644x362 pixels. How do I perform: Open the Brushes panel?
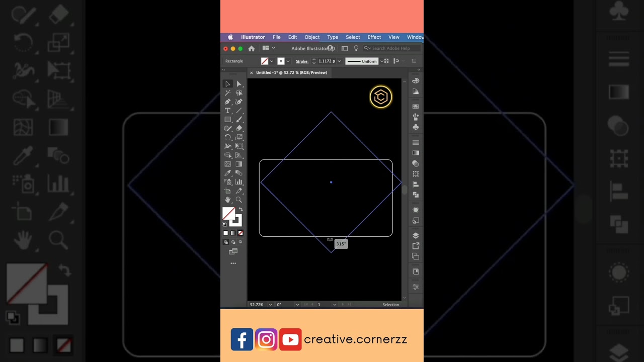click(416, 117)
